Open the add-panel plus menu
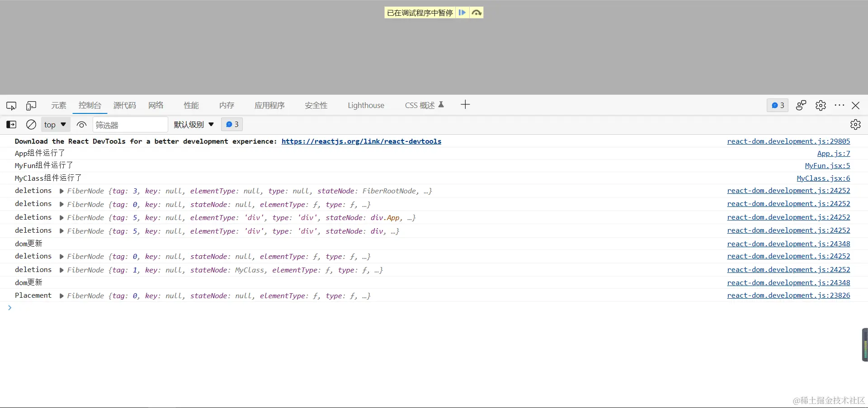Screen dimensions: 868x408 click(x=465, y=104)
